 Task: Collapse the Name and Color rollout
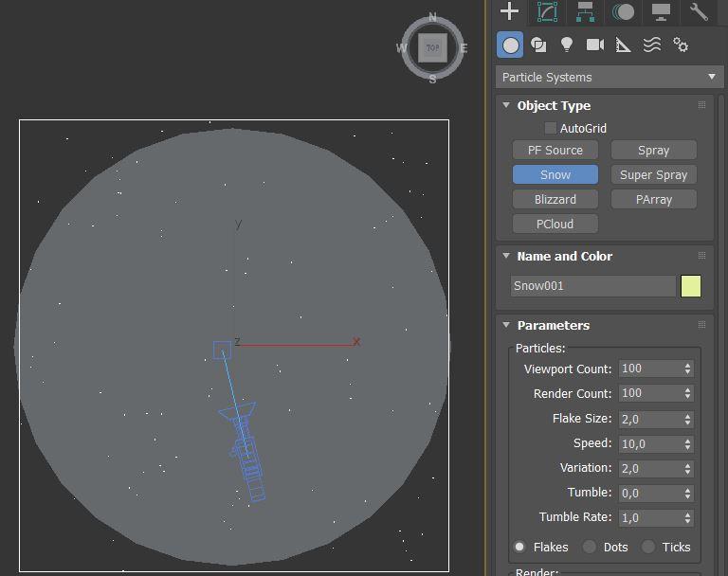[506, 256]
